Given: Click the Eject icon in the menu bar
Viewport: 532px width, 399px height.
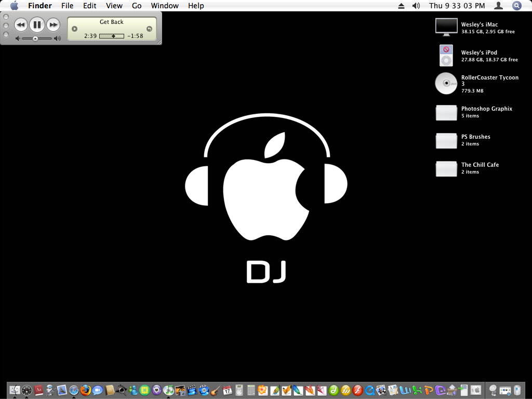Looking at the screenshot, I should coord(401,6).
